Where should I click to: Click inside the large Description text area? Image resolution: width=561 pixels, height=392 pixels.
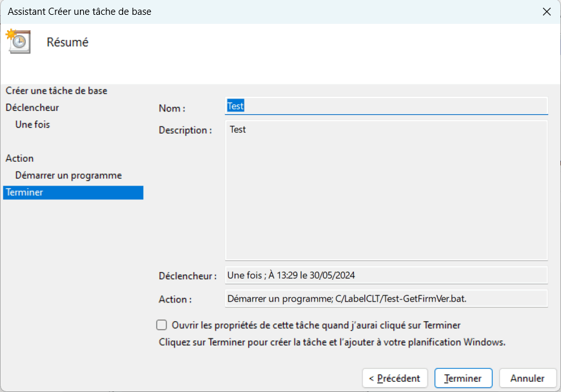386,190
